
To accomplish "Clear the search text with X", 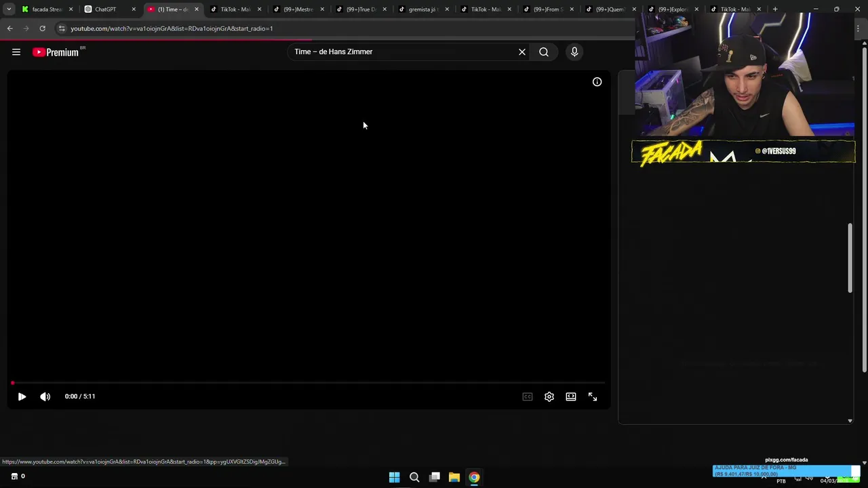I will click(522, 52).
